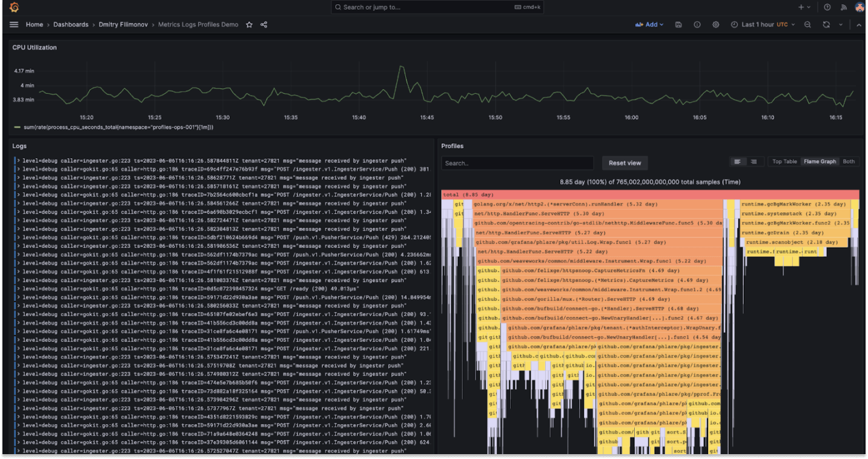Open dashboard settings gear
Image resolution: width=868 pixels, height=459 pixels.
click(x=716, y=25)
